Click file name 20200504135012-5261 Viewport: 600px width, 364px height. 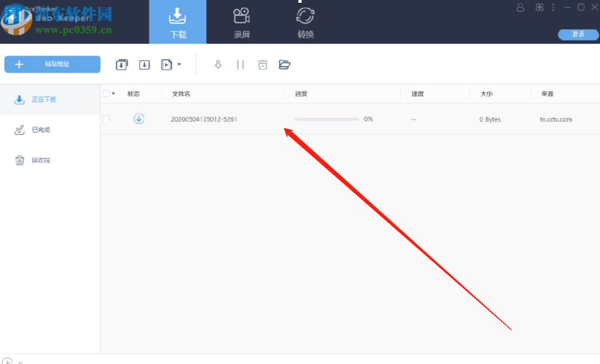pyautogui.click(x=204, y=119)
